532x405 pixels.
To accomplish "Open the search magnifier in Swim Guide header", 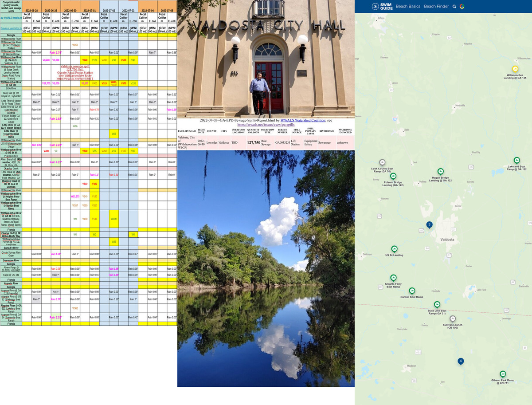I will tap(454, 7).
